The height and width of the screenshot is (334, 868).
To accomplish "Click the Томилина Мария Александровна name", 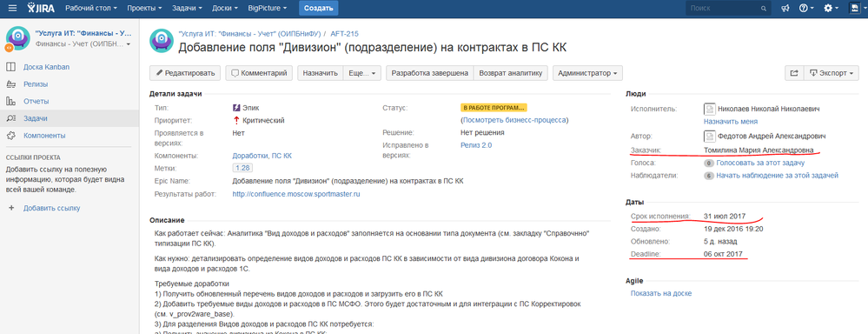I will pos(759,150).
